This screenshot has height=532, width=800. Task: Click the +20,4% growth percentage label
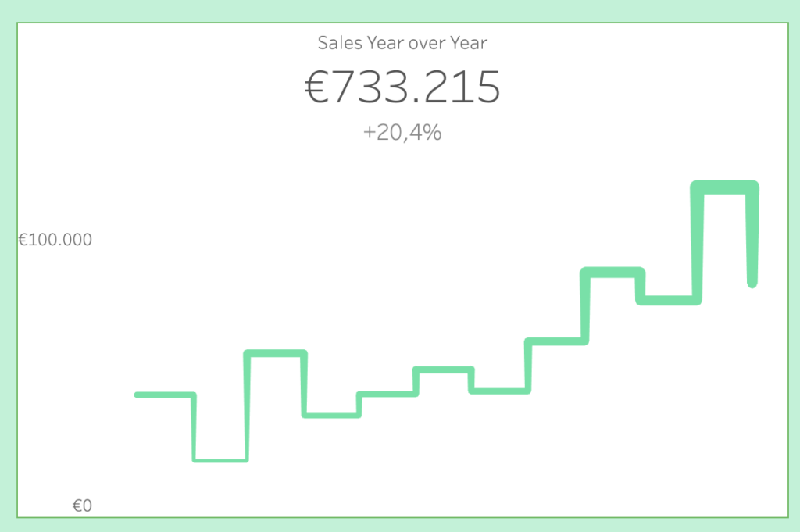pos(402,132)
